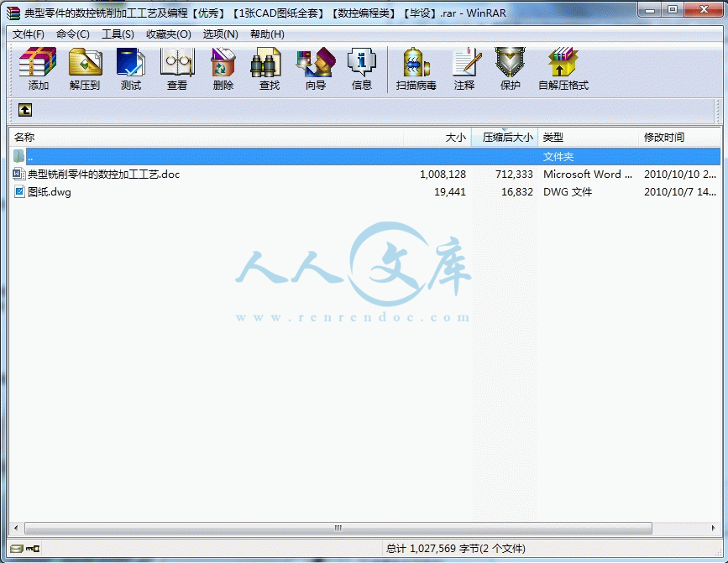Click the 'Microsoft Word ...' type cell
This screenshot has height=563, width=728.
(x=588, y=175)
